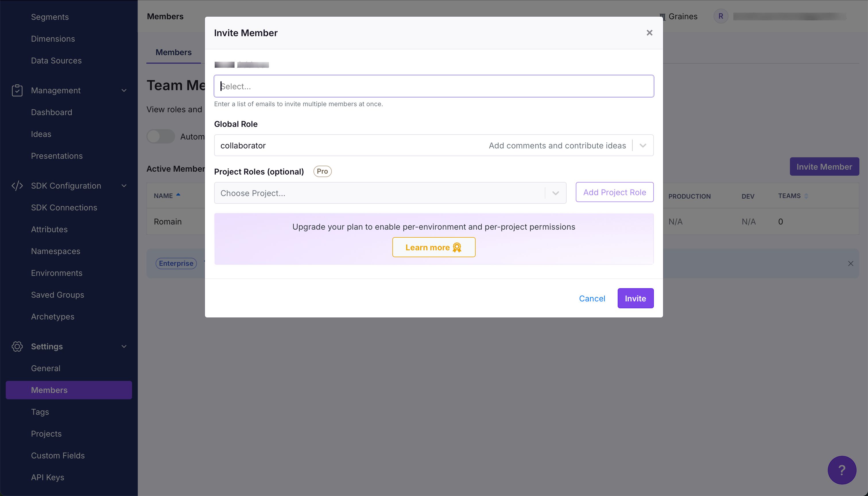Sort members by Name column arrow
Image resolution: width=868 pixels, height=496 pixels.
click(x=178, y=195)
